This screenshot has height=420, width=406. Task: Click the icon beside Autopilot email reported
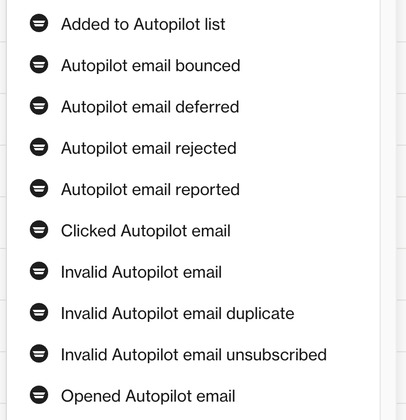[39, 189]
